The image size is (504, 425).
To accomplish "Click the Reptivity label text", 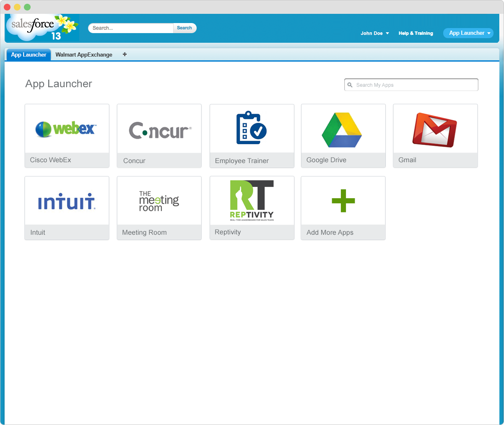I will pos(228,232).
